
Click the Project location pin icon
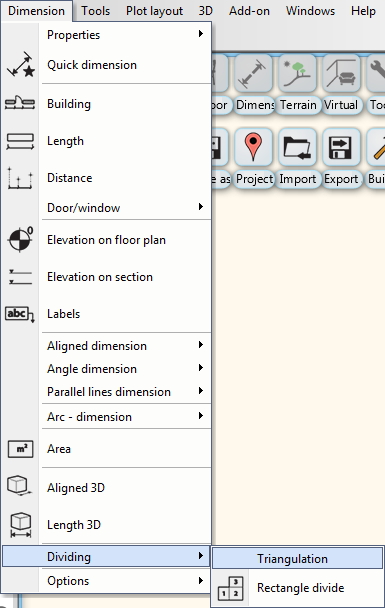253,147
